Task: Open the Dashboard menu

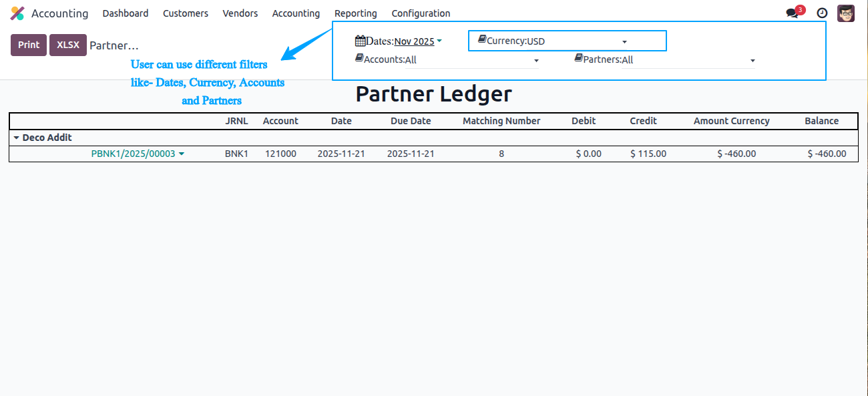Action: [x=126, y=13]
